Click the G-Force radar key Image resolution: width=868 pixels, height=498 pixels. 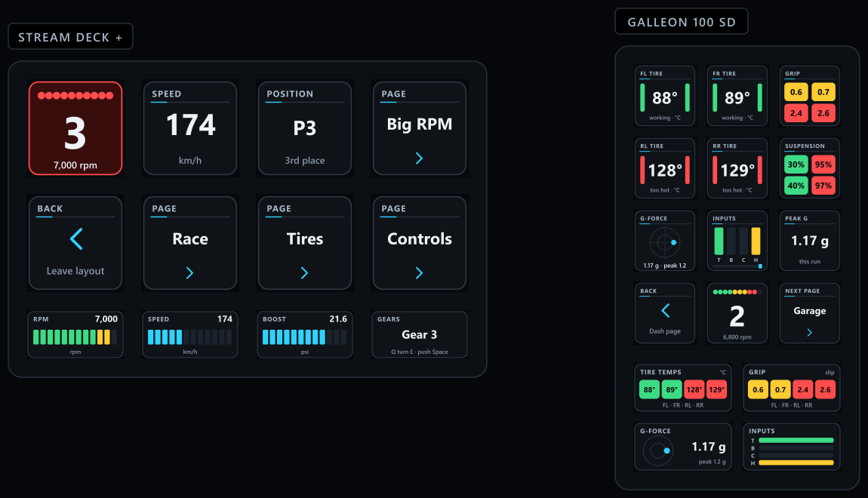[665, 241]
